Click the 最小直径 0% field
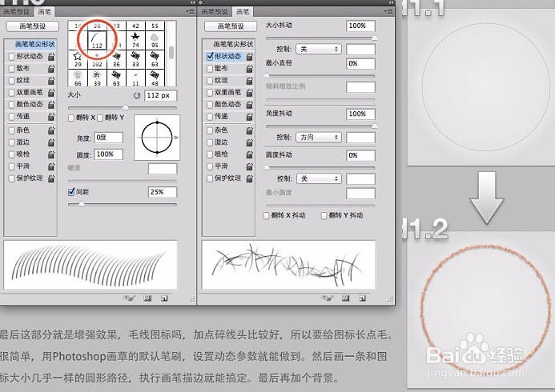 click(360, 64)
